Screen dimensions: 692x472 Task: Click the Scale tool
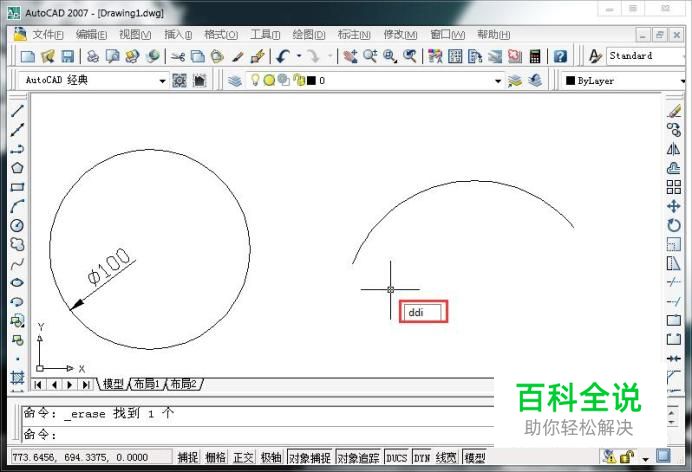(x=673, y=244)
